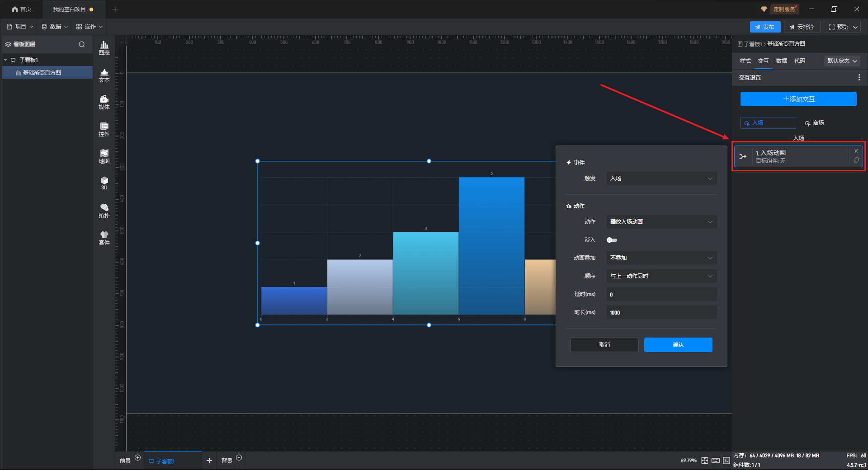This screenshot has height=470, width=868.
Task: Click the 取消 cancel button
Action: [604, 345]
